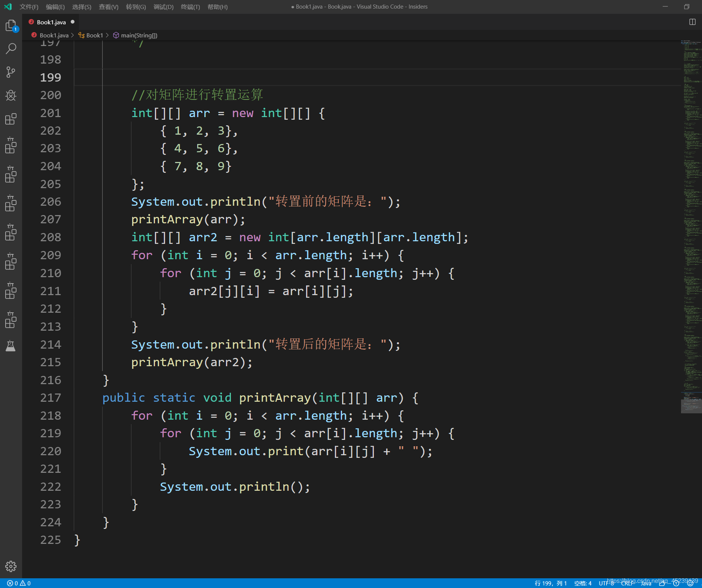The width and height of the screenshot is (702, 588).
Task: Place cursor in comment //对矩阵进行转置运算
Action: (197, 95)
